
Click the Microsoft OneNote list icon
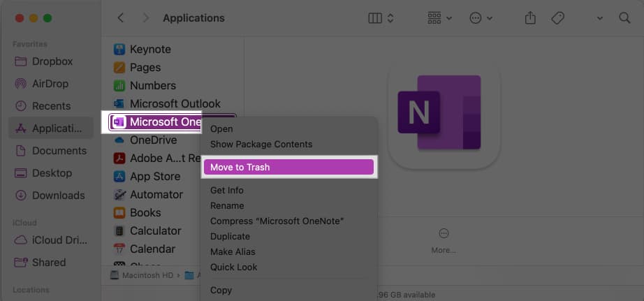[x=119, y=122]
